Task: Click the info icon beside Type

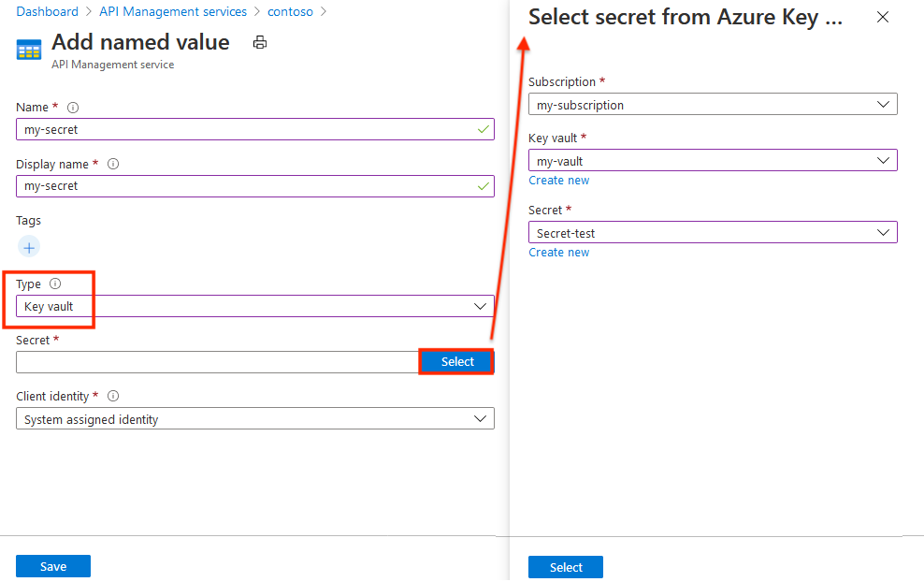Action: point(53,283)
